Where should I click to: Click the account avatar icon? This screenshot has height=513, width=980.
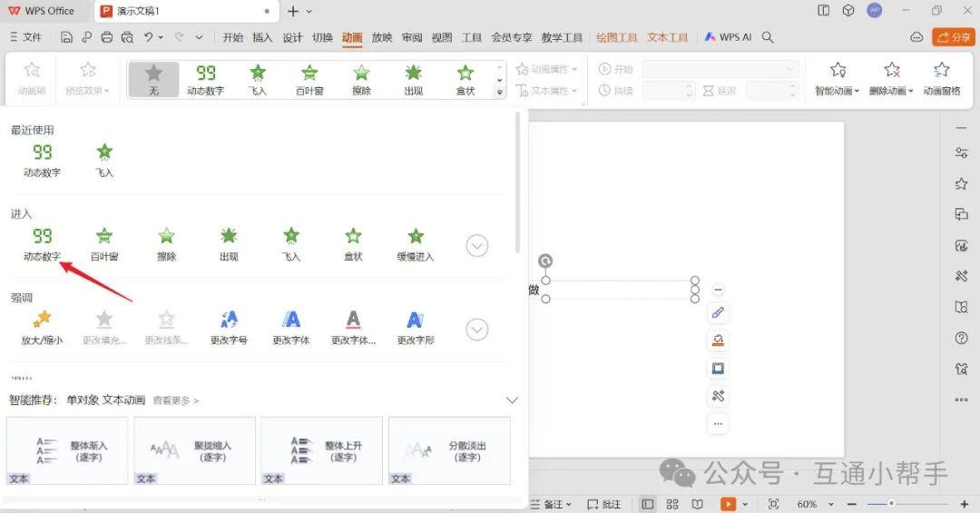(875, 11)
